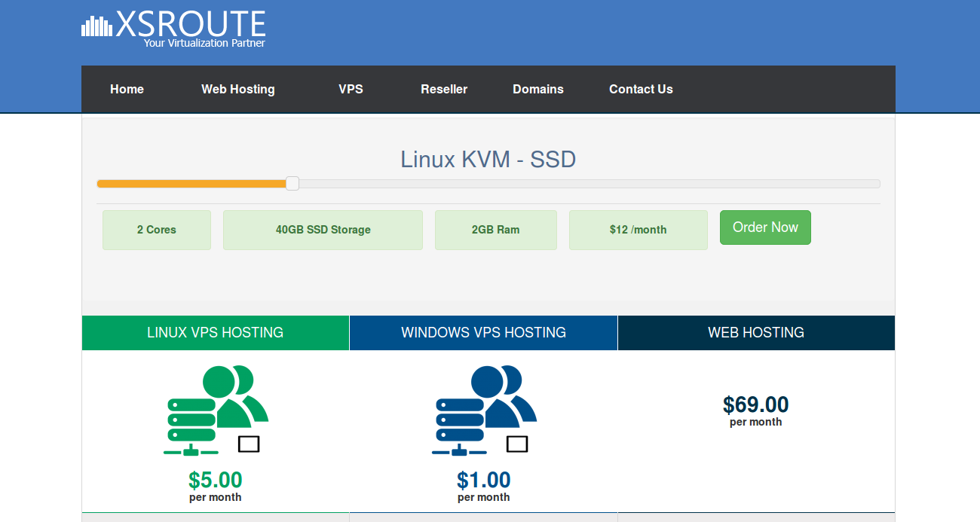Click the 2GB Ram spec box
Screen dimensions: 980x522
tap(496, 230)
